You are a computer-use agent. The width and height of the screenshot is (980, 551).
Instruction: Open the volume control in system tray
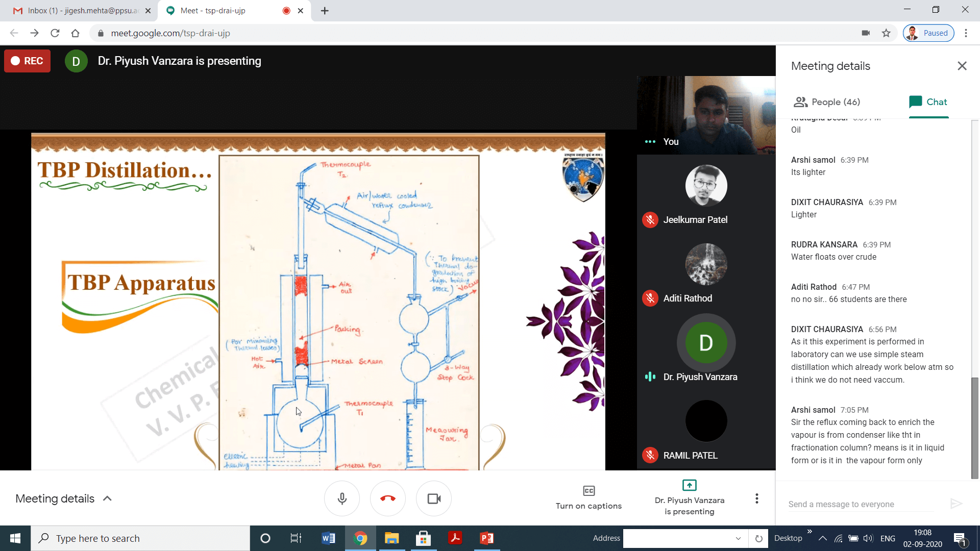[868, 538]
